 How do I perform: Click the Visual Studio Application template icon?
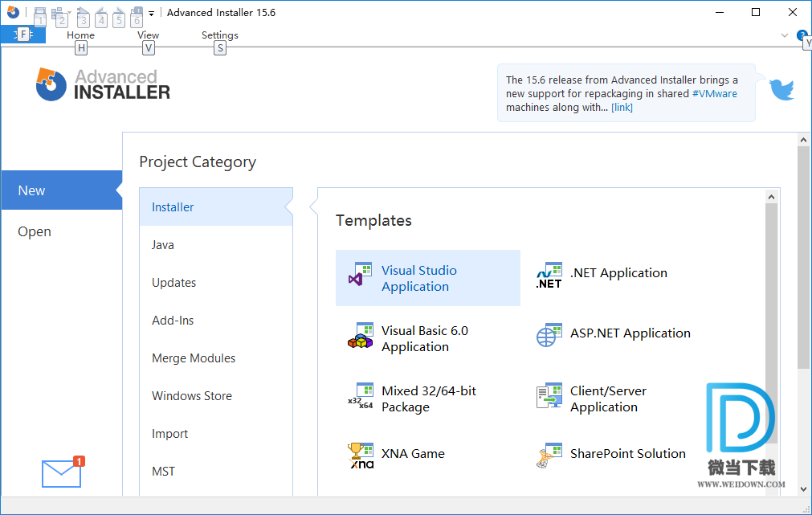361,275
